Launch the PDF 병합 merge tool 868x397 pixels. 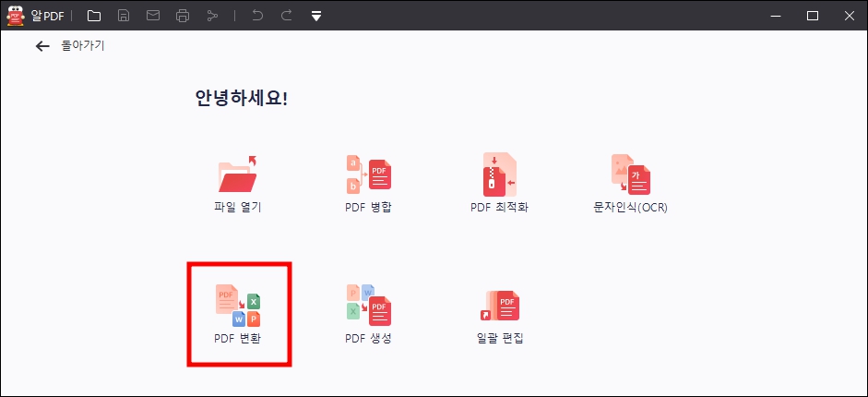pos(368,185)
